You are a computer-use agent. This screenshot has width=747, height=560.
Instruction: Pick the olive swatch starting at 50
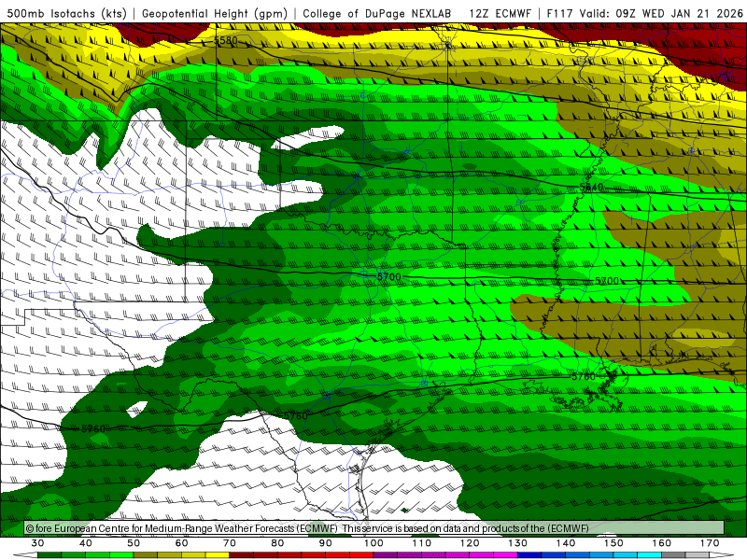coord(146,555)
